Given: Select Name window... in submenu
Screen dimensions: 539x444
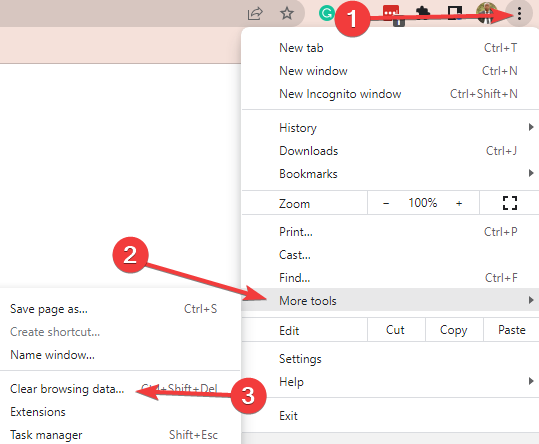Looking at the screenshot, I should coord(120,355).
